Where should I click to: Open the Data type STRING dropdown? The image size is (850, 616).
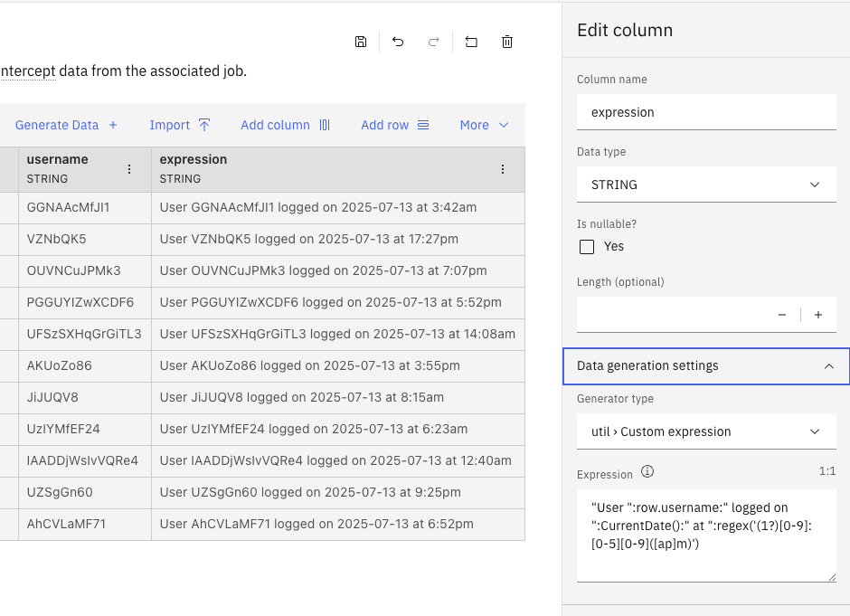click(x=706, y=185)
